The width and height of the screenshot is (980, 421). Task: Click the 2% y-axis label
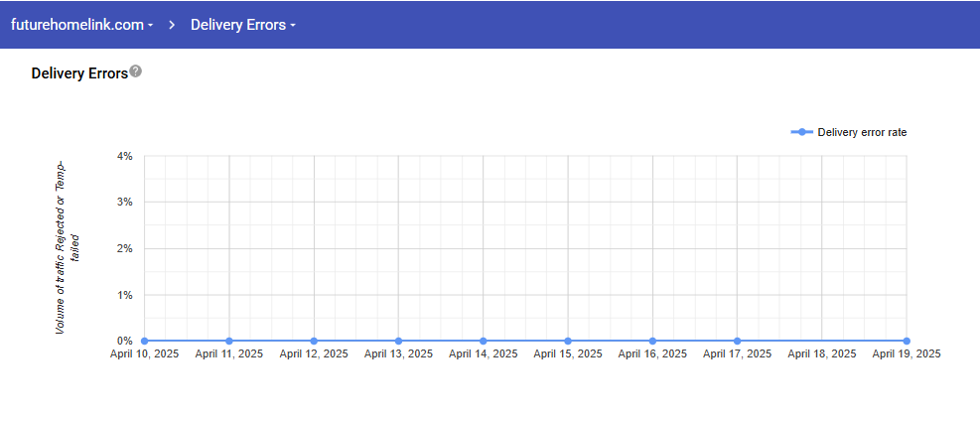[x=124, y=248]
